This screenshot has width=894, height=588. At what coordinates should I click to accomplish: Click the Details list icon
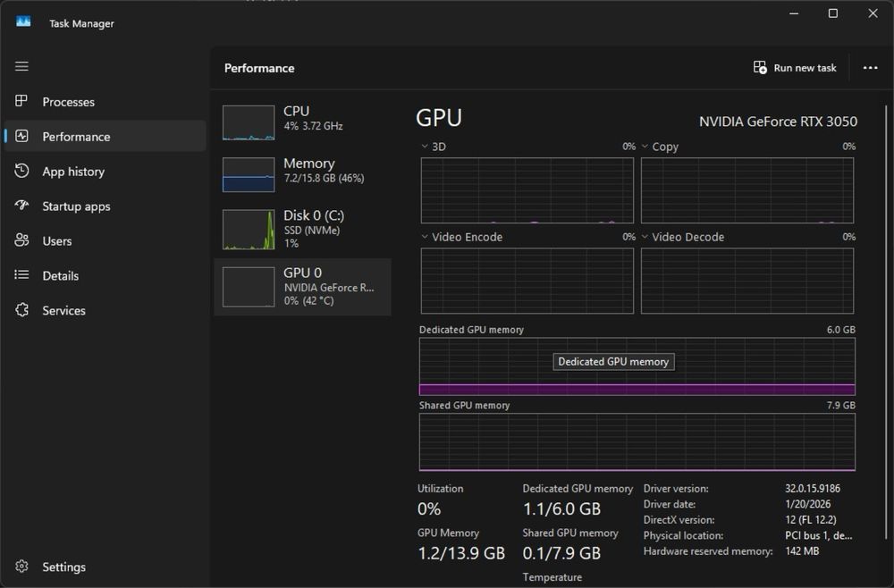tap(21, 275)
